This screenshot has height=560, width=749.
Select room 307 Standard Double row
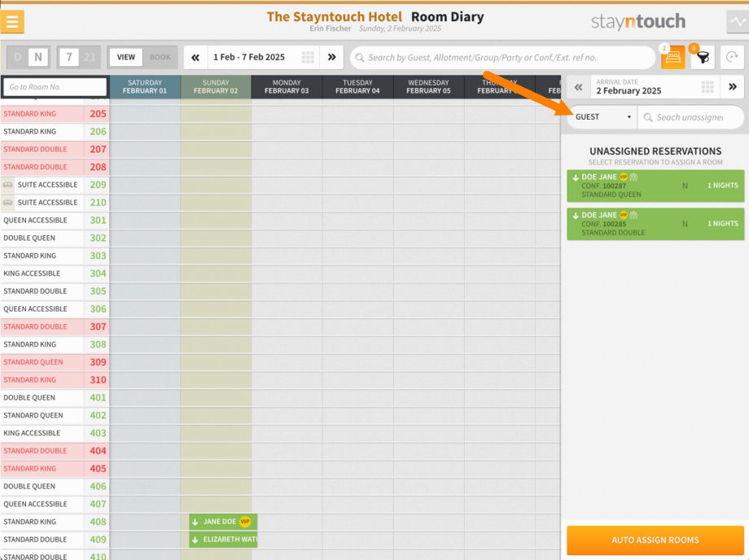pos(55,326)
